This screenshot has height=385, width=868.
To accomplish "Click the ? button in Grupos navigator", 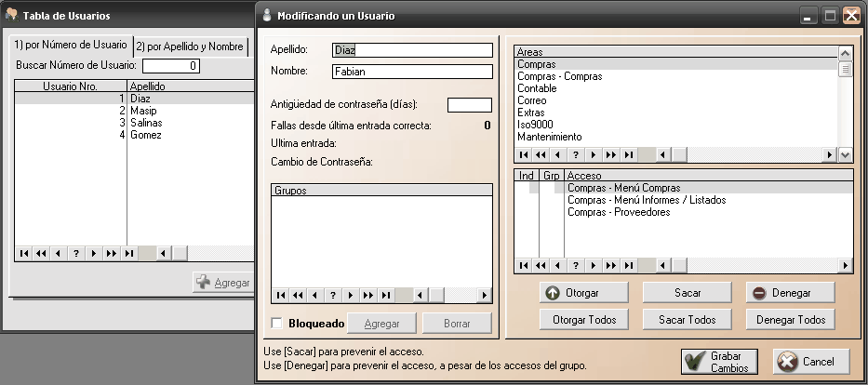I will (333, 295).
